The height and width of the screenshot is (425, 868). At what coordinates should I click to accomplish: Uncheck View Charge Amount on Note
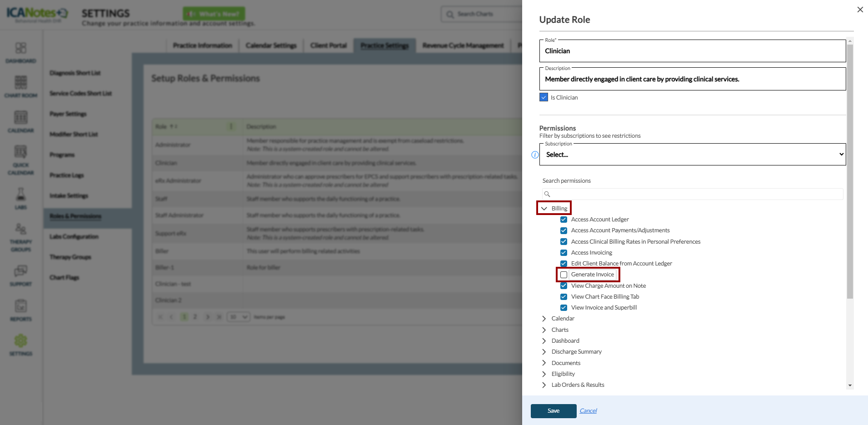[564, 286]
